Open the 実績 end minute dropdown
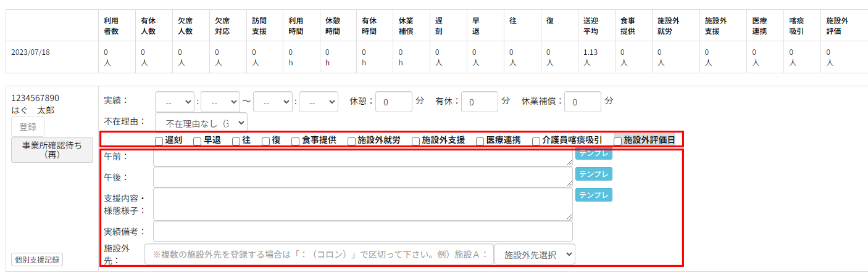Image resolution: width=868 pixels, height=278 pixels. pyautogui.click(x=318, y=102)
